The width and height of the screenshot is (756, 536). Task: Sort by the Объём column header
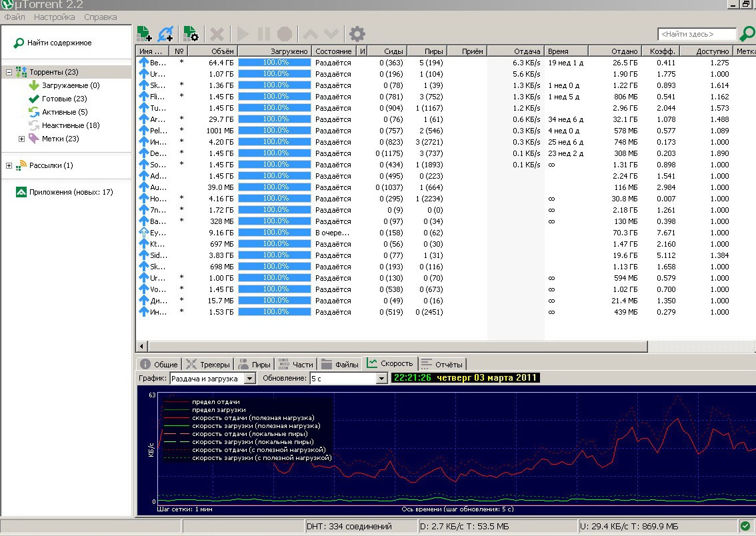[x=213, y=51]
